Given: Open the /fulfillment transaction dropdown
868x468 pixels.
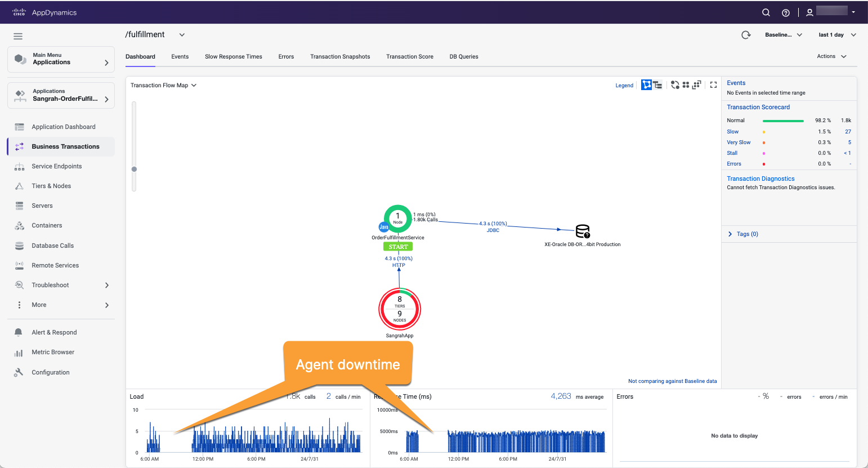Looking at the screenshot, I should pos(182,35).
